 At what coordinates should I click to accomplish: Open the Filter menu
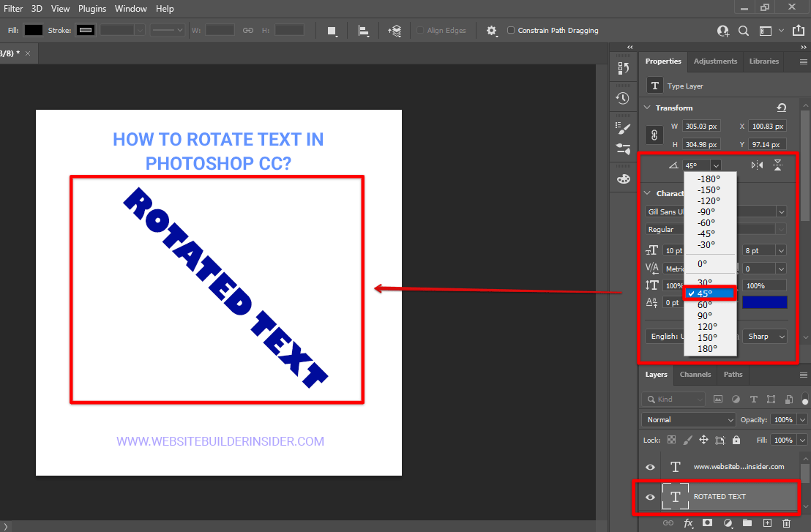coord(12,8)
